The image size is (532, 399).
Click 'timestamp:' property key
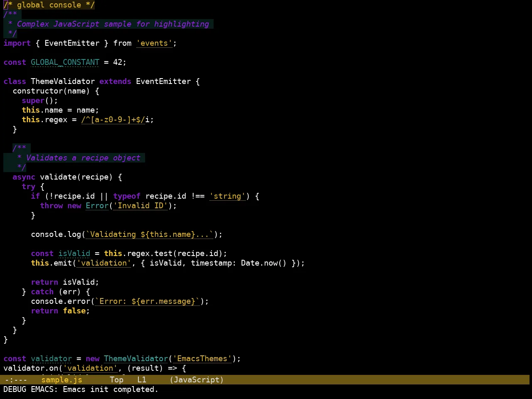pyautogui.click(x=214, y=263)
